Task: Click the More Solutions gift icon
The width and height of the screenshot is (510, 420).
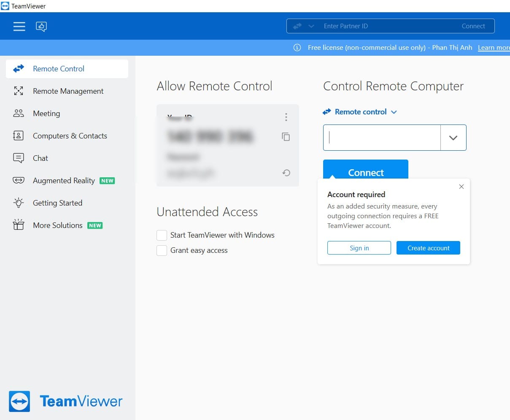Action: (19, 225)
